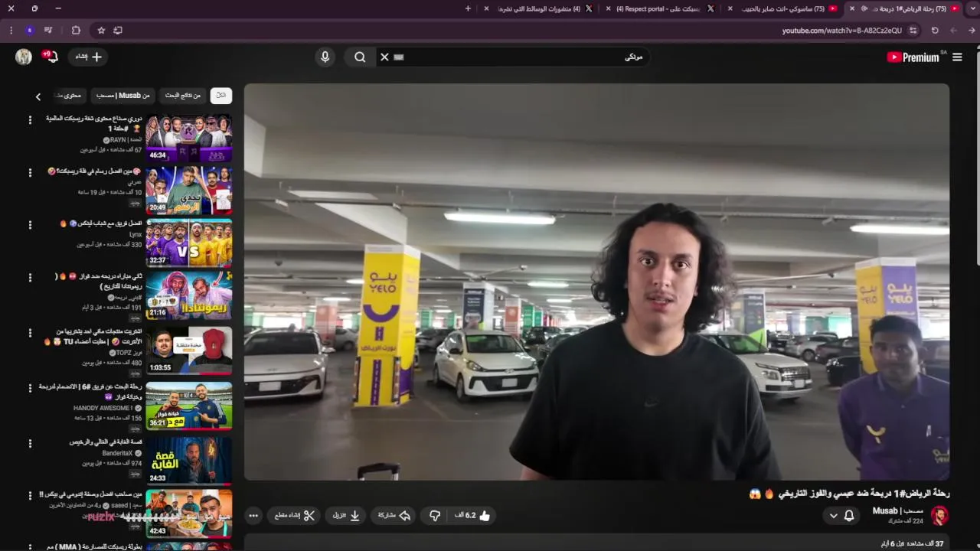Open the YouTube hamburger guide menu
980x551 pixels.
[x=956, y=57]
